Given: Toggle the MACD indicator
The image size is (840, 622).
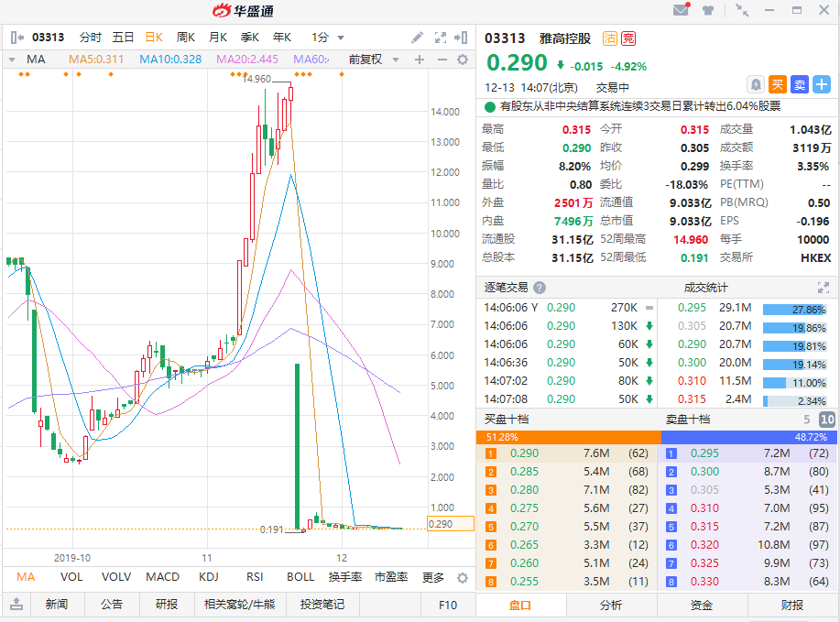Looking at the screenshot, I should pos(162,577).
